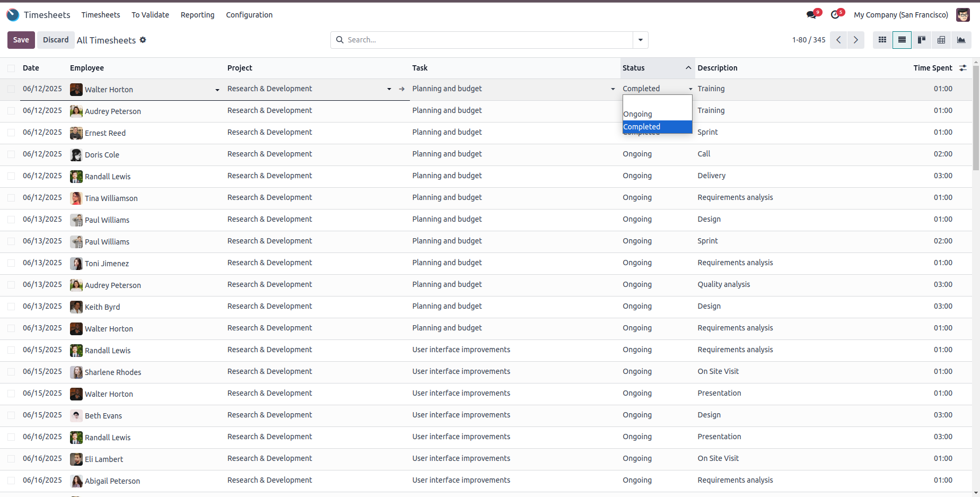Tick the select-all checkbox in the header
Image resolution: width=980 pixels, height=497 pixels.
11,68
